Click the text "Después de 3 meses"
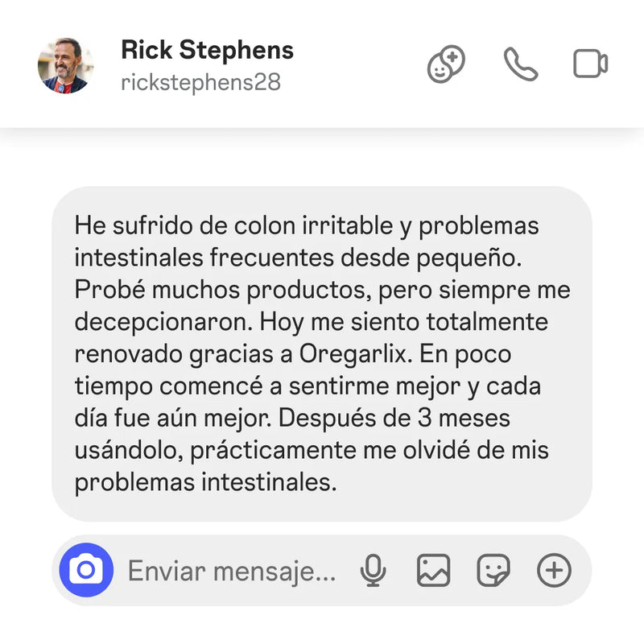Screen dimensions: 644x644 394,418
